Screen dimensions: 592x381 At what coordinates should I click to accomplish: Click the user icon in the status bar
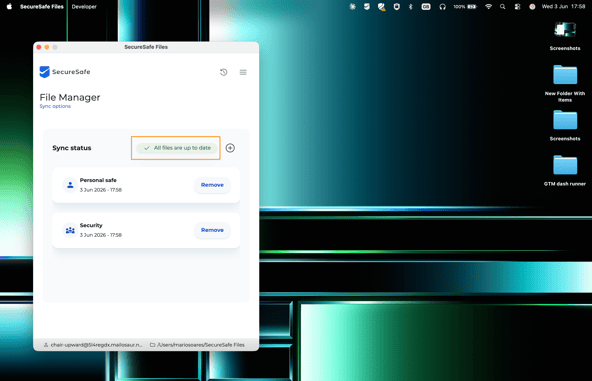pos(46,345)
